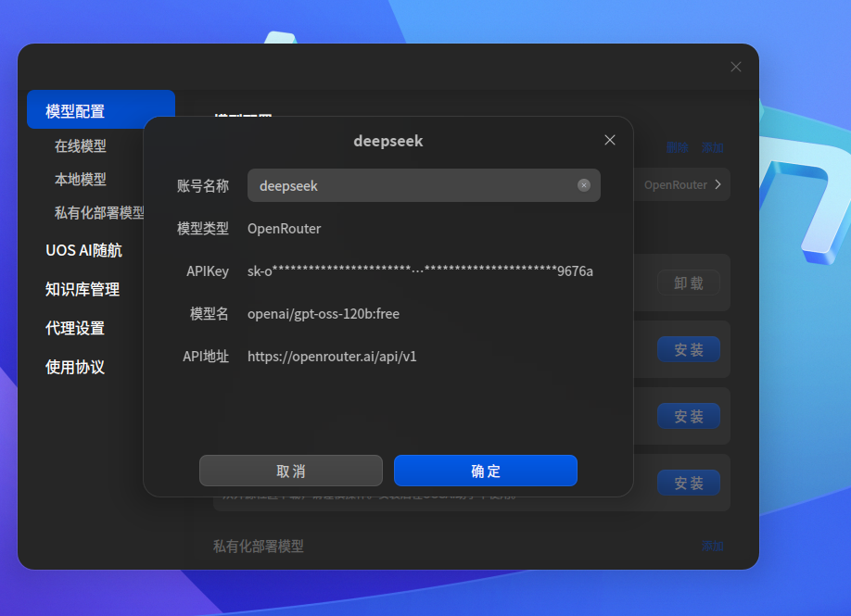Open 在线模型 section

click(81, 146)
